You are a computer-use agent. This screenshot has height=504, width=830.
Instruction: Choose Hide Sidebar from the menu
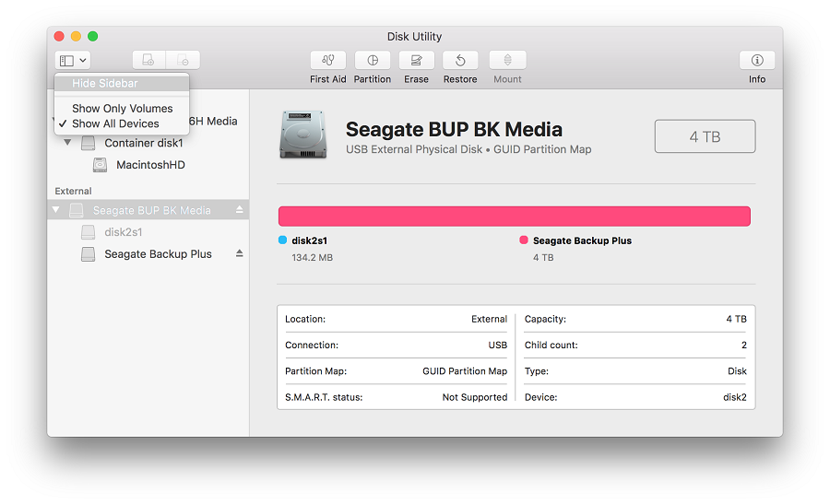122,83
